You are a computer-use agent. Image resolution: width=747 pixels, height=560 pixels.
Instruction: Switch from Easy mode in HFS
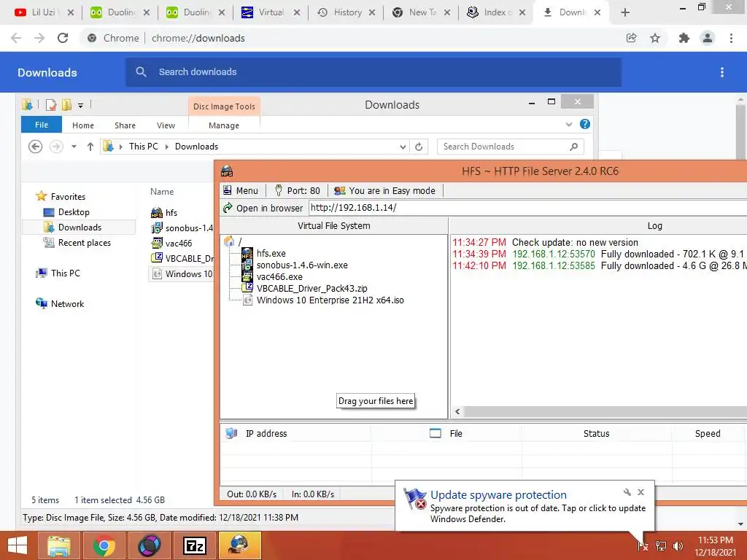point(385,190)
